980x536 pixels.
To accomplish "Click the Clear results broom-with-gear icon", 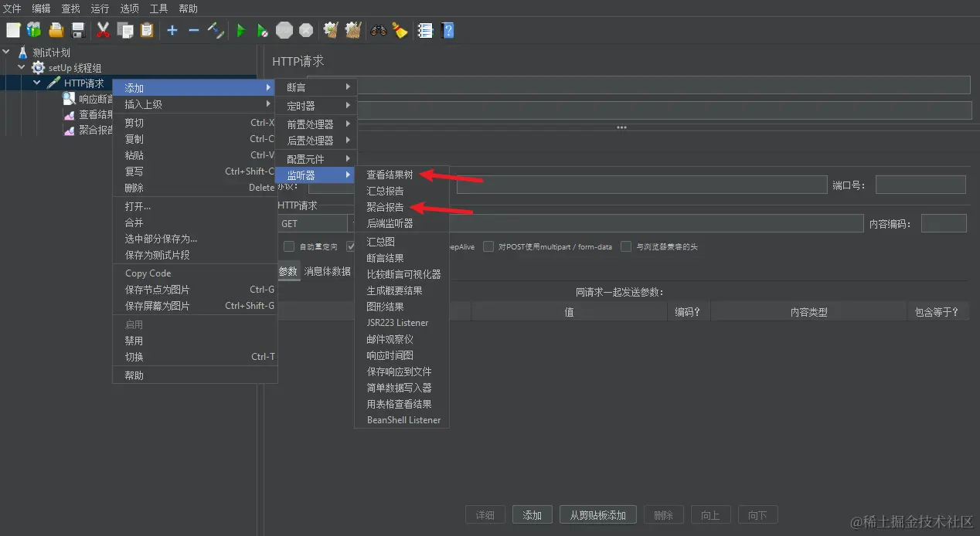I will 331,30.
